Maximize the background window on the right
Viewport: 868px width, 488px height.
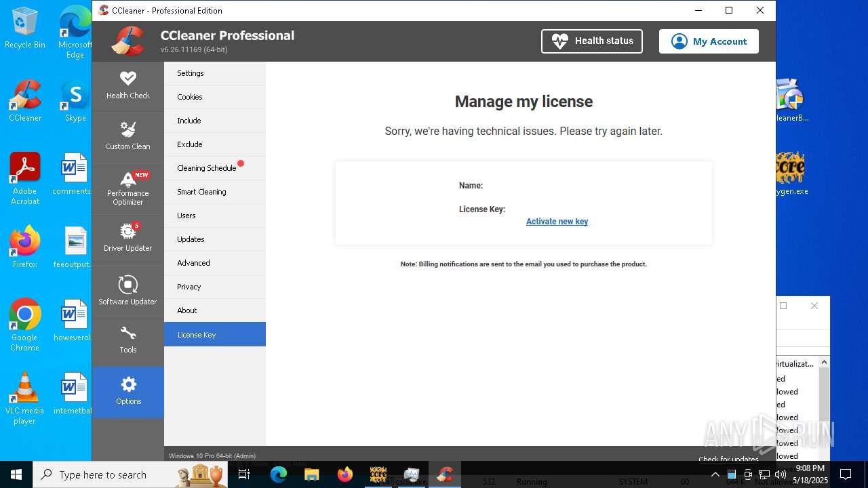(x=783, y=306)
